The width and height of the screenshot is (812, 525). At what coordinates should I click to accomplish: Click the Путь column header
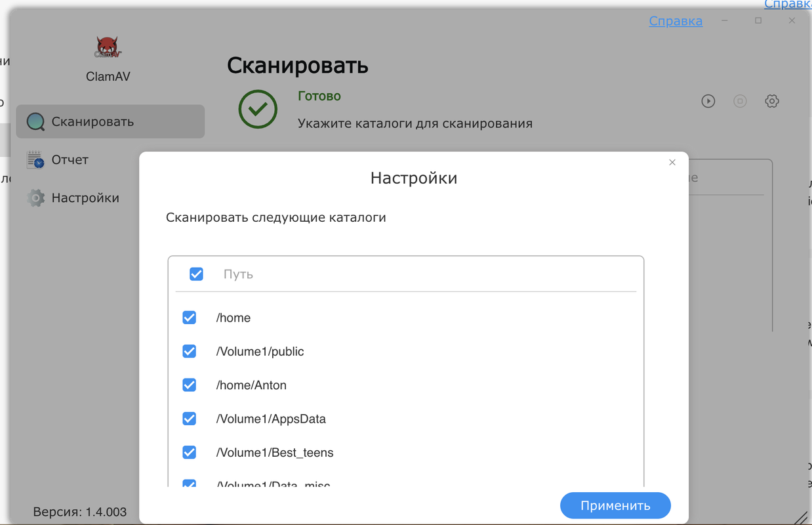(238, 274)
